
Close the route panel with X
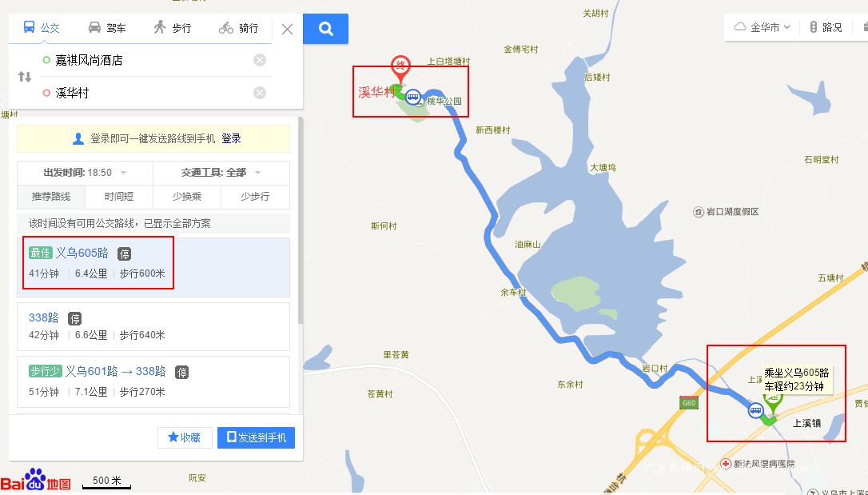point(287,29)
